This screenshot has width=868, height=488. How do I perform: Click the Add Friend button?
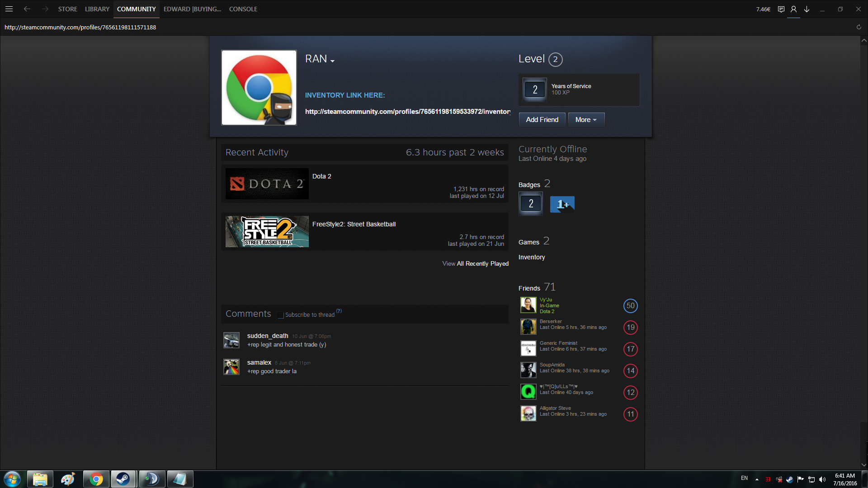point(542,120)
